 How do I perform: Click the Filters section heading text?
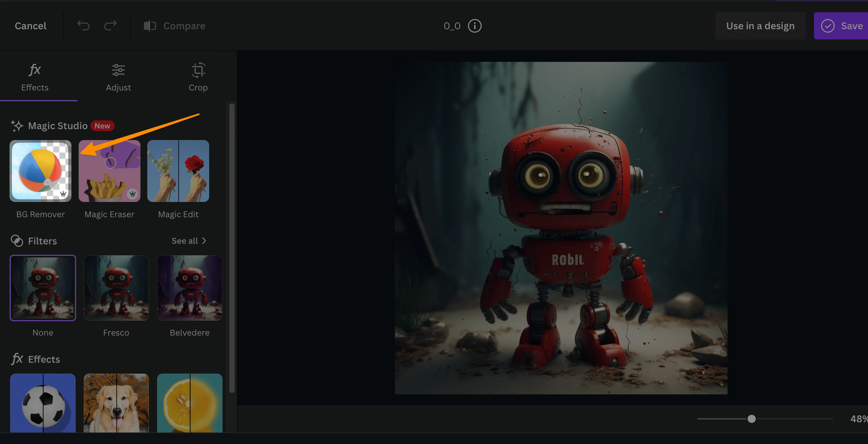coord(43,241)
